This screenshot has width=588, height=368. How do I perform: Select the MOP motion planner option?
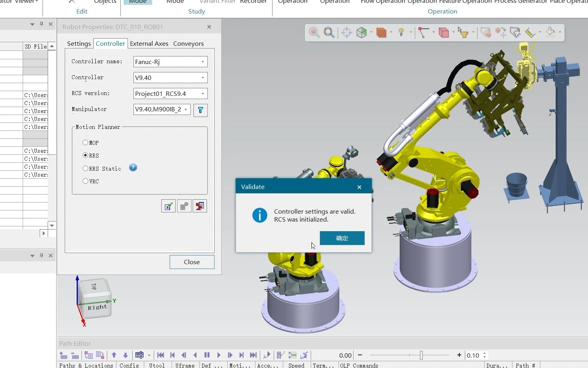(85, 142)
